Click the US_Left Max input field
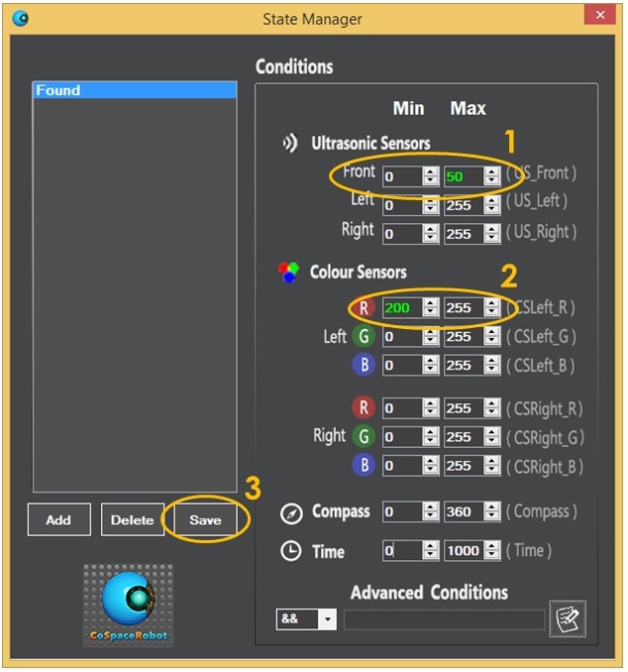Viewport: 628px width, 672px height. 464,205
